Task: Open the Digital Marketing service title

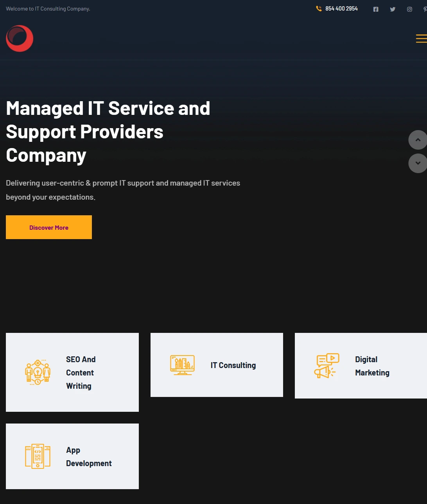Action: click(372, 366)
